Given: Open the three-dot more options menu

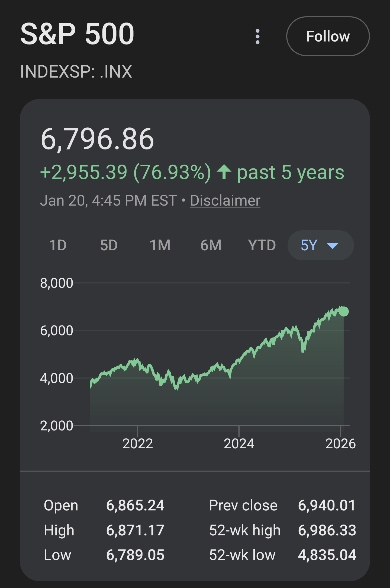Looking at the screenshot, I should pyautogui.click(x=257, y=36).
